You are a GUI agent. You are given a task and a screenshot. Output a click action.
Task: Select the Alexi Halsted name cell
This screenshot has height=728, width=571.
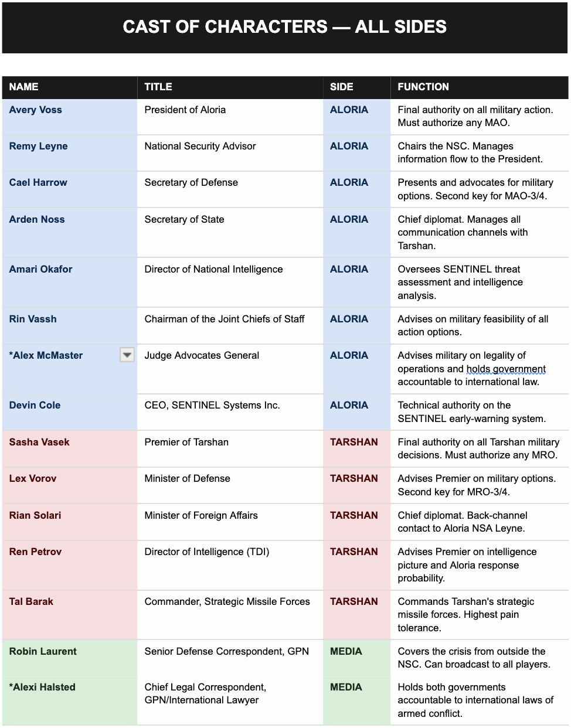click(x=70, y=700)
